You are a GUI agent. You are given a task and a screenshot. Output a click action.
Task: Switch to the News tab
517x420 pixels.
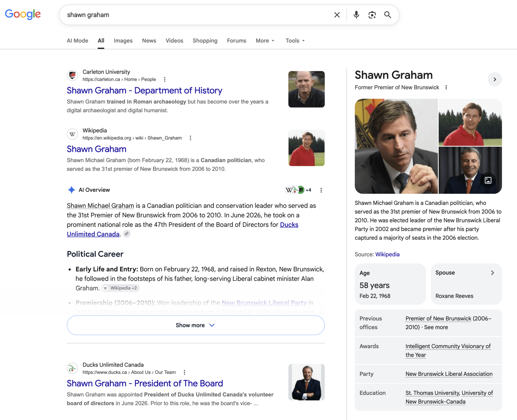tap(149, 41)
